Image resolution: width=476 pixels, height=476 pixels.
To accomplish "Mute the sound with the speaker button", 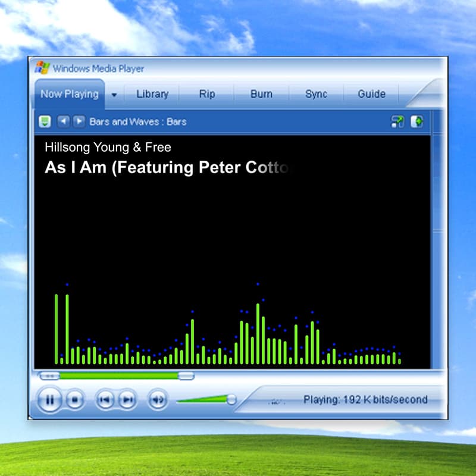I will tap(158, 400).
